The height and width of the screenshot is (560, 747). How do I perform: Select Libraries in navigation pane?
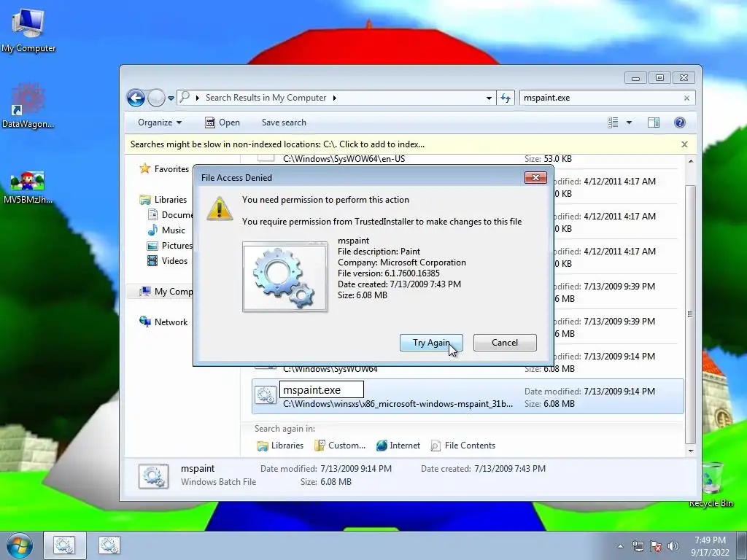(x=163, y=200)
